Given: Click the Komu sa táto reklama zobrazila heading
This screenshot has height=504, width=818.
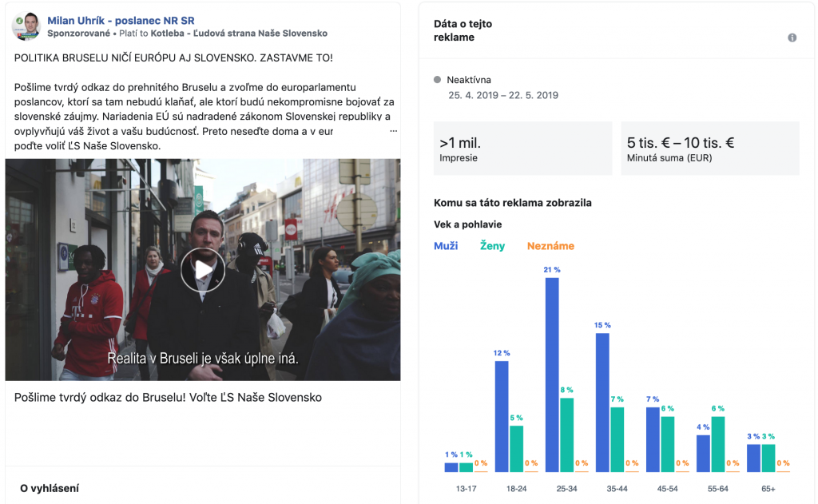Looking at the screenshot, I should coord(512,203).
